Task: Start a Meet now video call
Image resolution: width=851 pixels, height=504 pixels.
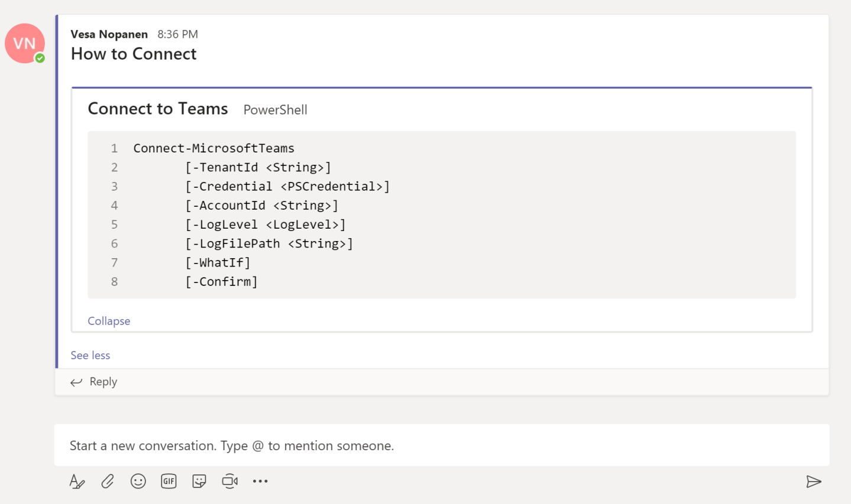Action: click(230, 482)
